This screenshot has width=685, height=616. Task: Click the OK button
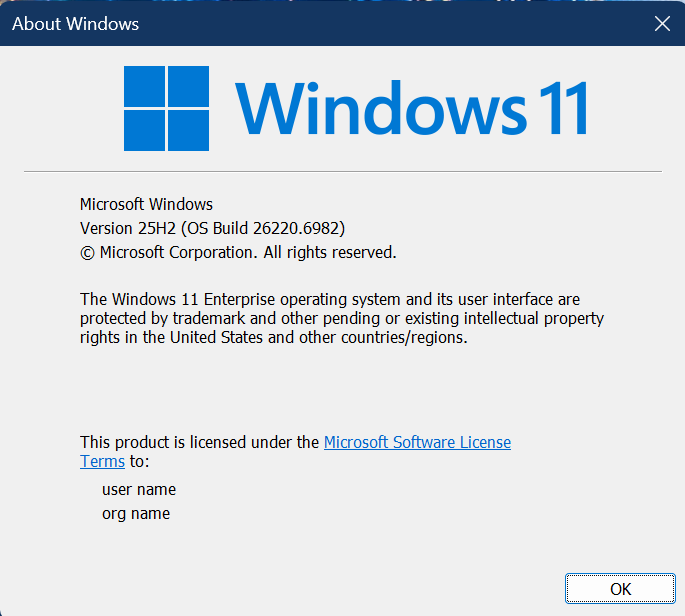[x=620, y=589]
